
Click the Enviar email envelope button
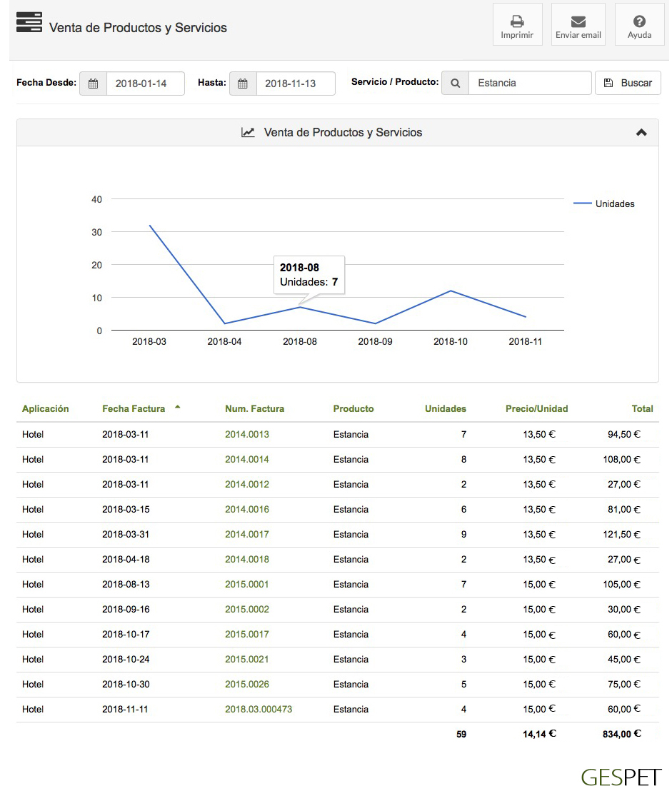point(578,25)
